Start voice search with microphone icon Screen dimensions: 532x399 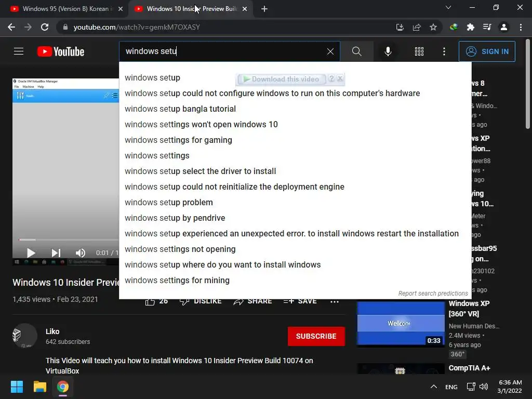[388, 51]
